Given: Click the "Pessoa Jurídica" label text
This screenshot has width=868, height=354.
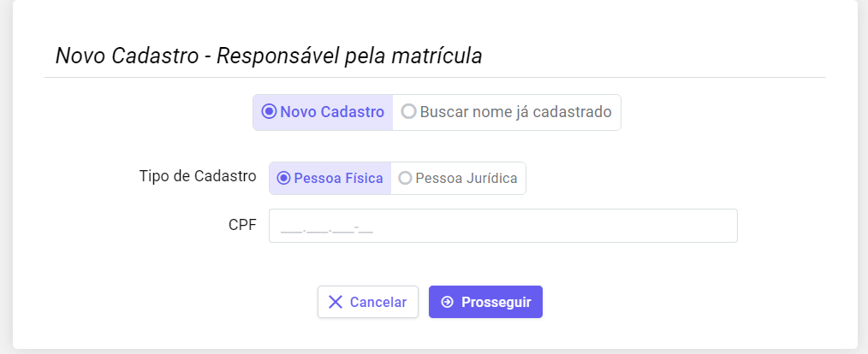Looking at the screenshot, I should pyautogui.click(x=466, y=179).
